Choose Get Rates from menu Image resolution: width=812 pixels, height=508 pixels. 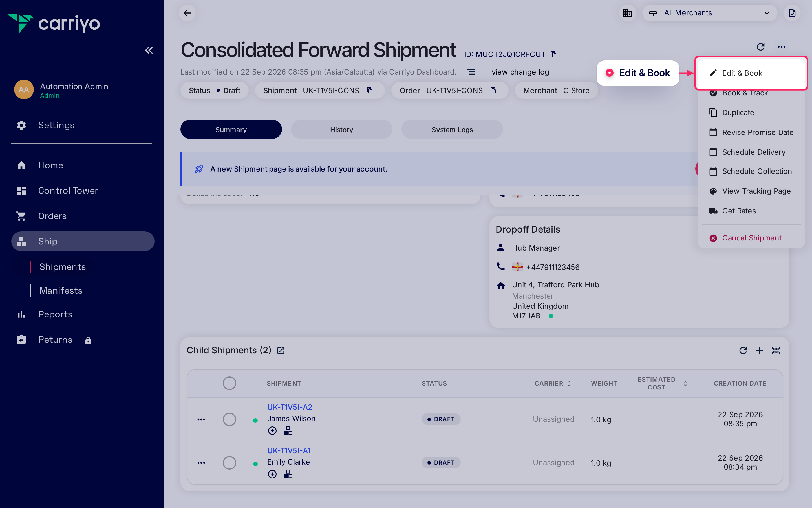coord(751,211)
